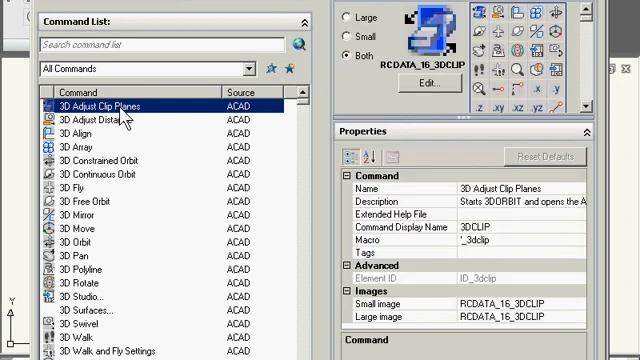This screenshot has height=360, width=640.
Task: Click the 3D Align row icon
Action: (49, 133)
